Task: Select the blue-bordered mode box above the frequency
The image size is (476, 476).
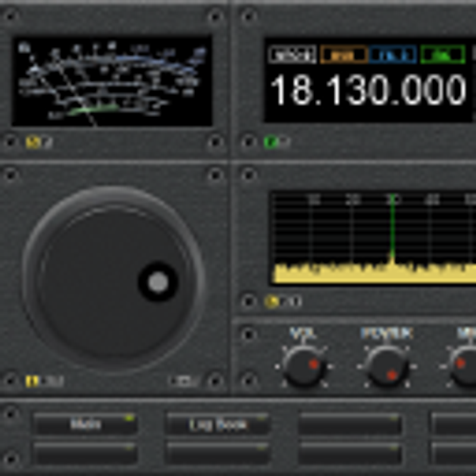Action: (393, 55)
